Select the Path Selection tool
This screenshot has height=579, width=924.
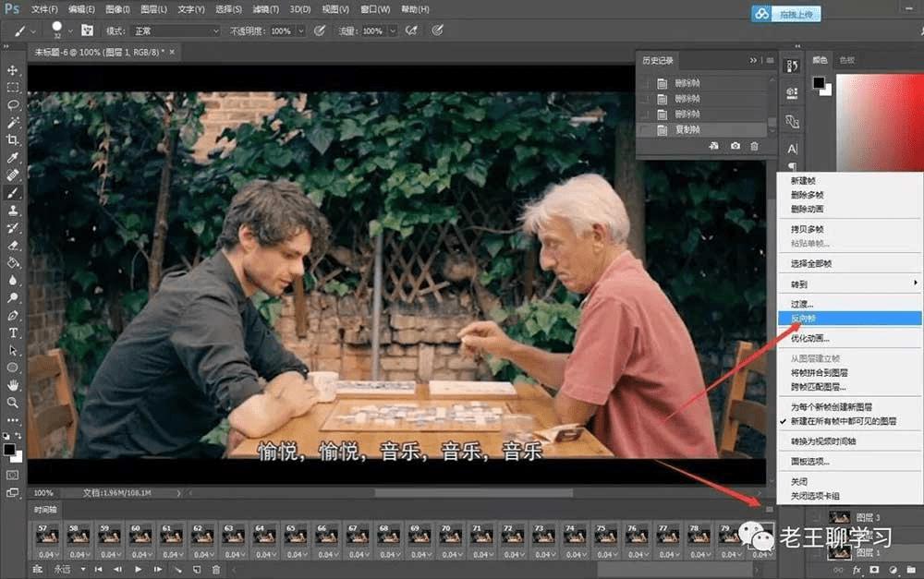coord(12,351)
